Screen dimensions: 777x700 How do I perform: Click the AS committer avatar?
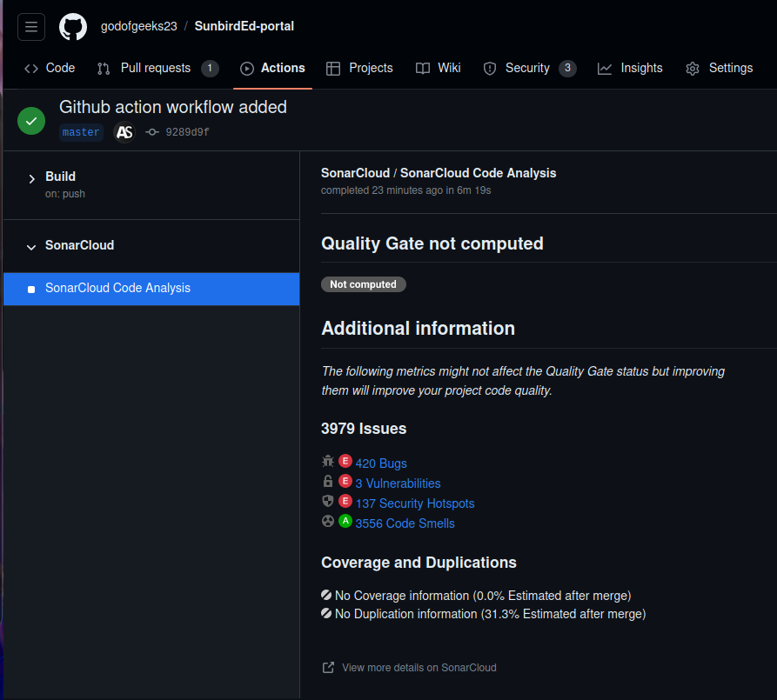(124, 132)
